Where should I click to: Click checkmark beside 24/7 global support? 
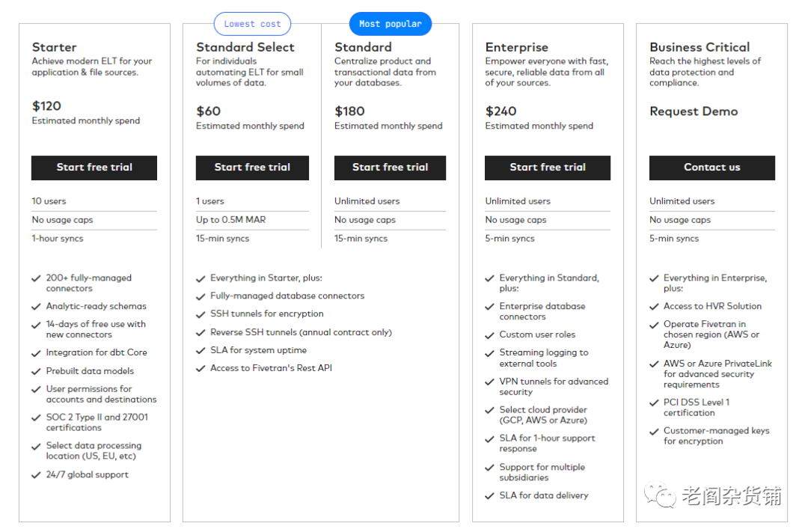coord(36,475)
